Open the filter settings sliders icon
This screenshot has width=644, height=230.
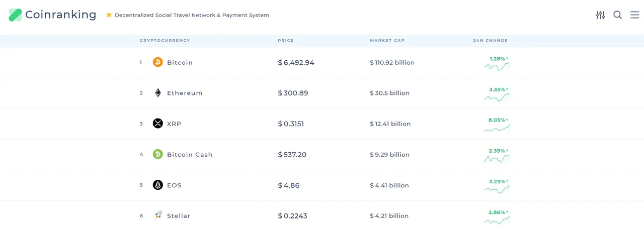click(x=600, y=15)
